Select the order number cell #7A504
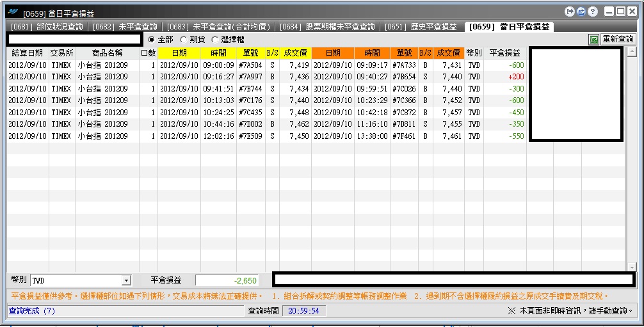644x327 pixels. [x=250, y=65]
